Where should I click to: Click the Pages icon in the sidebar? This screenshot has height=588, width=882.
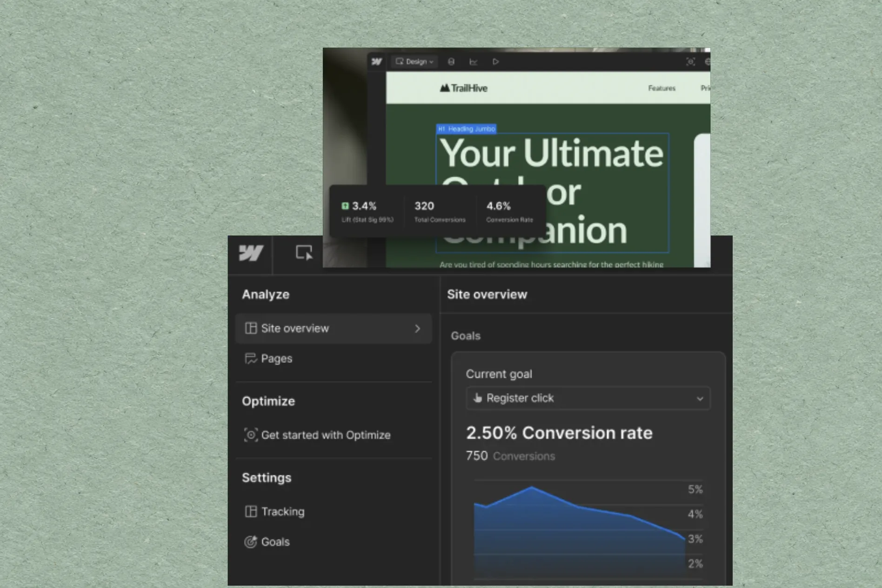click(x=251, y=359)
